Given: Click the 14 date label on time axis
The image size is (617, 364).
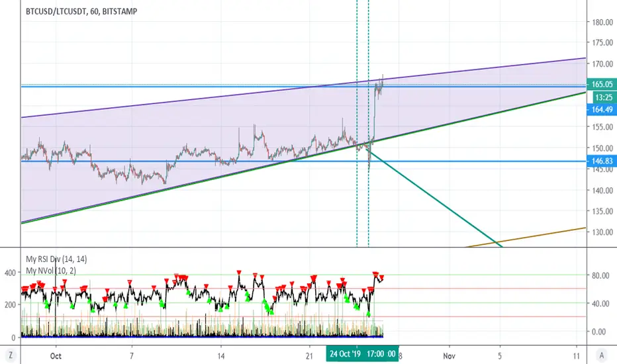Looking at the screenshot, I should pyautogui.click(x=221, y=356).
